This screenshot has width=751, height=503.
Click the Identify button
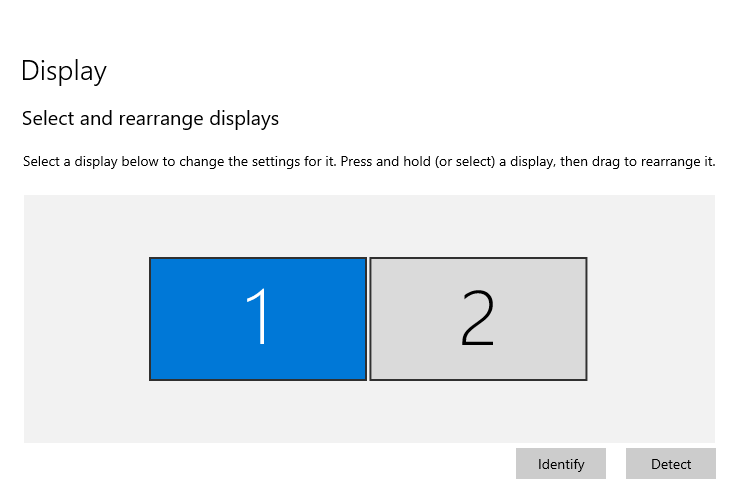coord(560,463)
